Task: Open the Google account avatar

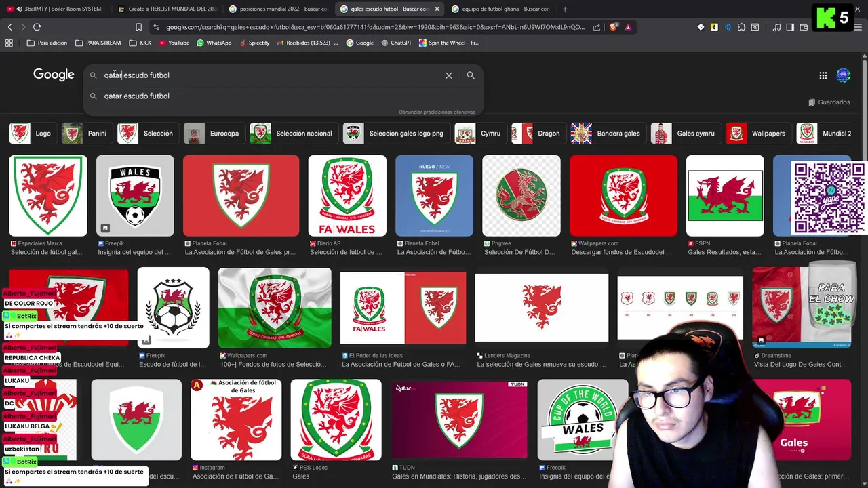Action: (x=844, y=75)
